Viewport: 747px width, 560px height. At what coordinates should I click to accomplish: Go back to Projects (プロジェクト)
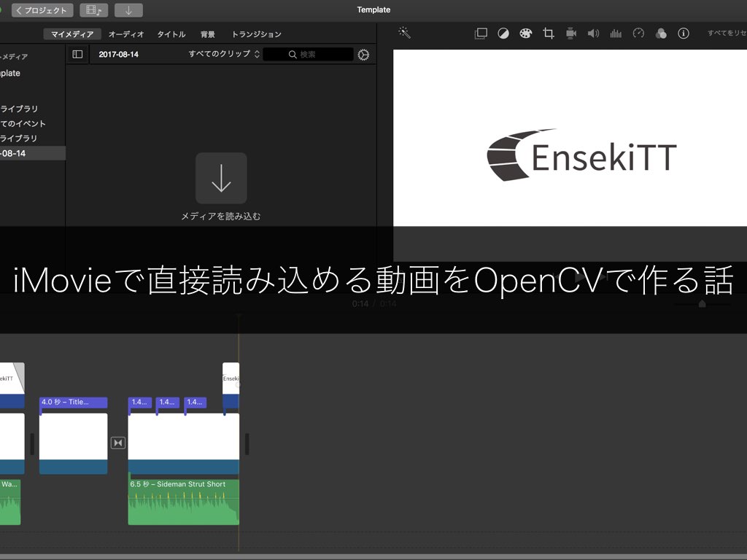pos(42,10)
